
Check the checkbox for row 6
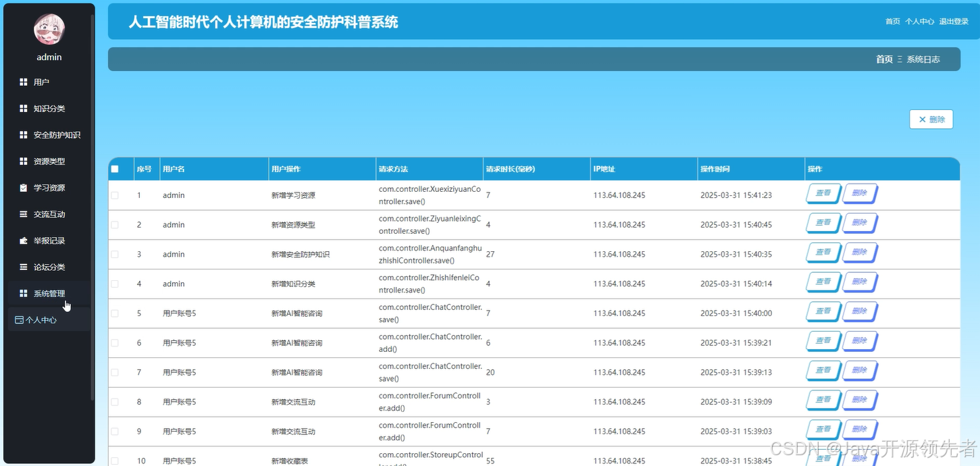coord(115,343)
